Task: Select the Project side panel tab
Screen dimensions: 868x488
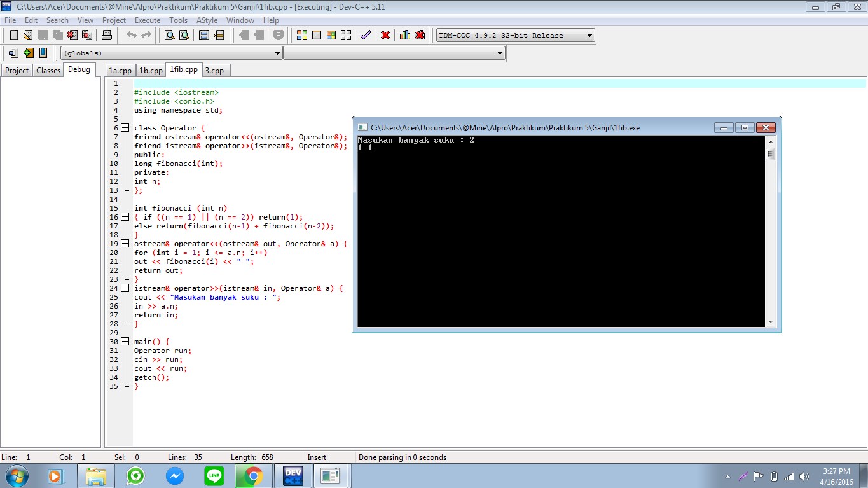Action: [17, 71]
